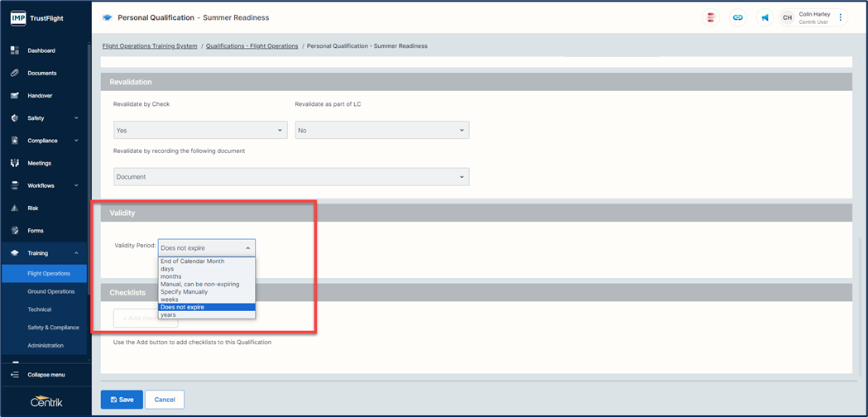Open Flight Operations Training System breadcrumb
The width and height of the screenshot is (868, 417).
coord(150,46)
